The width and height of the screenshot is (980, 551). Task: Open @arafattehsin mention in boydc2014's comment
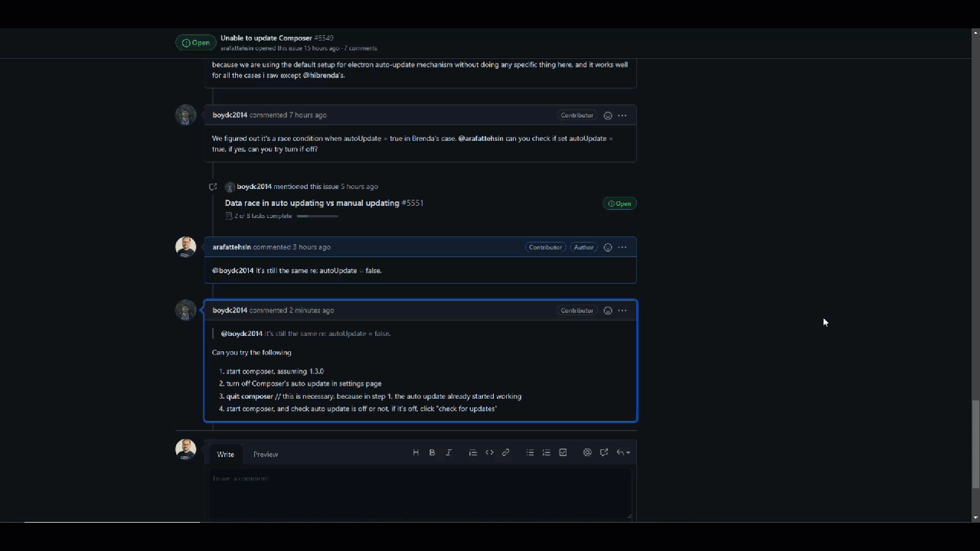tap(481, 139)
